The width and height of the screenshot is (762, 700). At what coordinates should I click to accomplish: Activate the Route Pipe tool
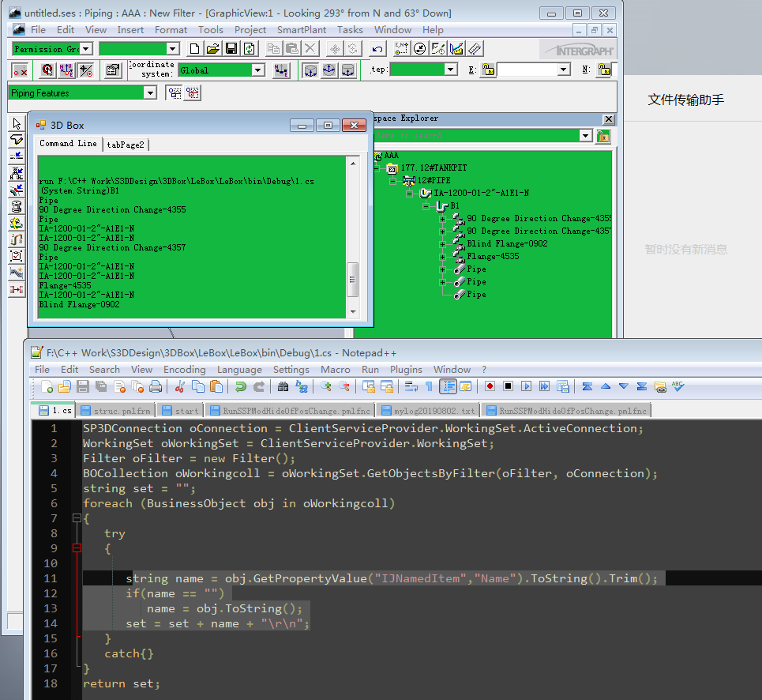[17, 140]
